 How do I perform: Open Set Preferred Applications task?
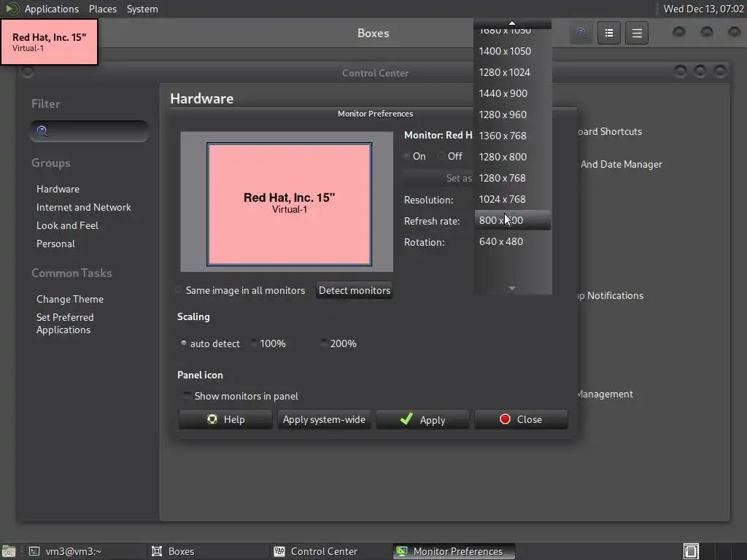pos(65,323)
